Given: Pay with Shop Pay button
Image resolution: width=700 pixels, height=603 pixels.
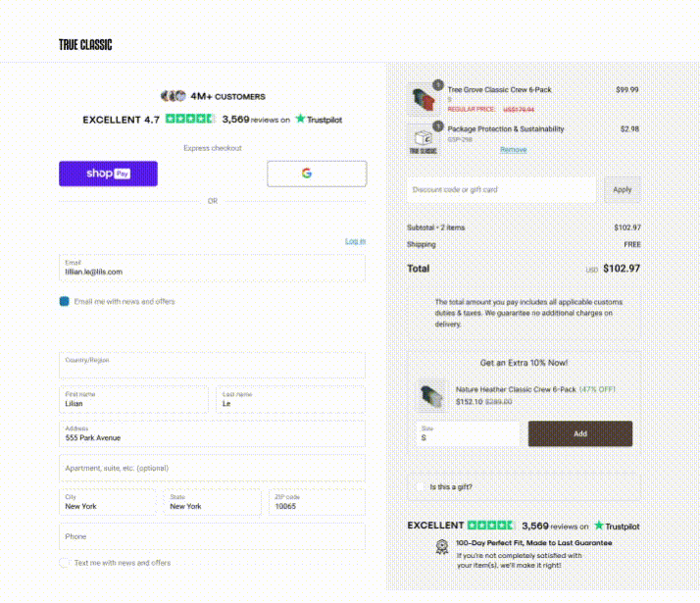Looking at the screenshot, I should (x=108, y=174).
